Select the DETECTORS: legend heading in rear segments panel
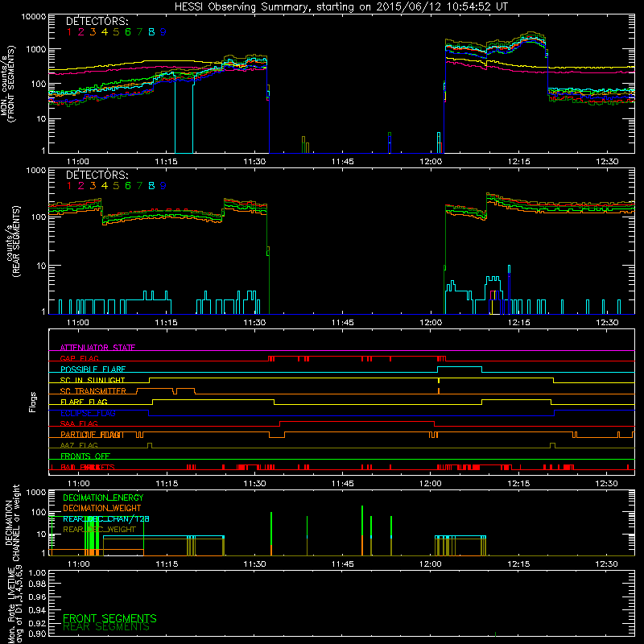Viewport: 644px width, 644px height. (x=97, y=175)
